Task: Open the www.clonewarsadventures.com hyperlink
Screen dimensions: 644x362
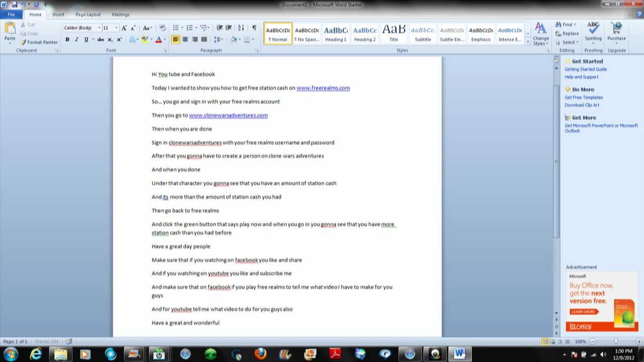Action: [228, 115]
